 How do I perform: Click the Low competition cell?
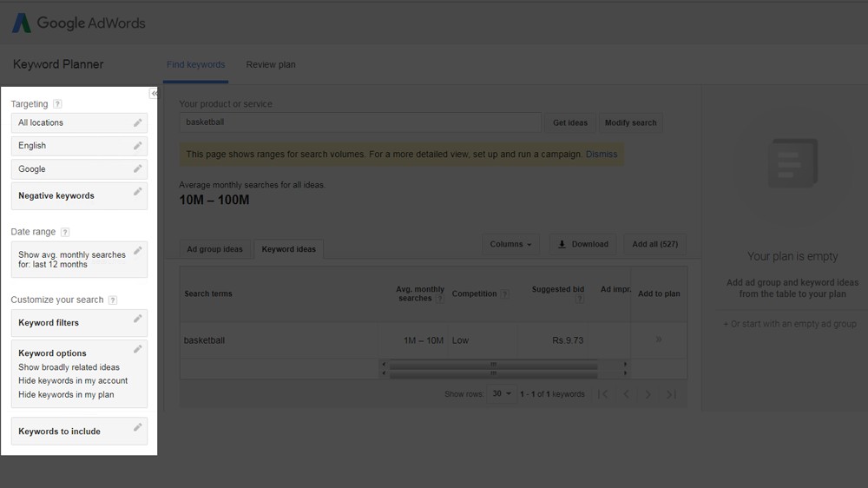click(461, 340)
